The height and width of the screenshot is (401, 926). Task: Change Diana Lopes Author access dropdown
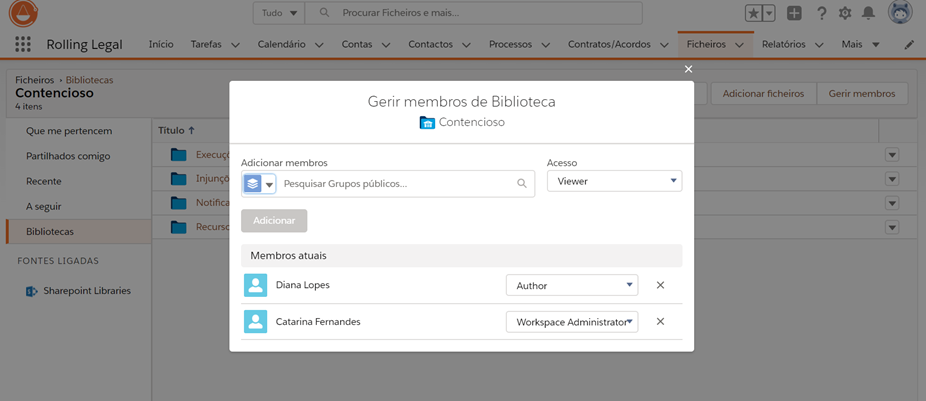pos(572,285)
